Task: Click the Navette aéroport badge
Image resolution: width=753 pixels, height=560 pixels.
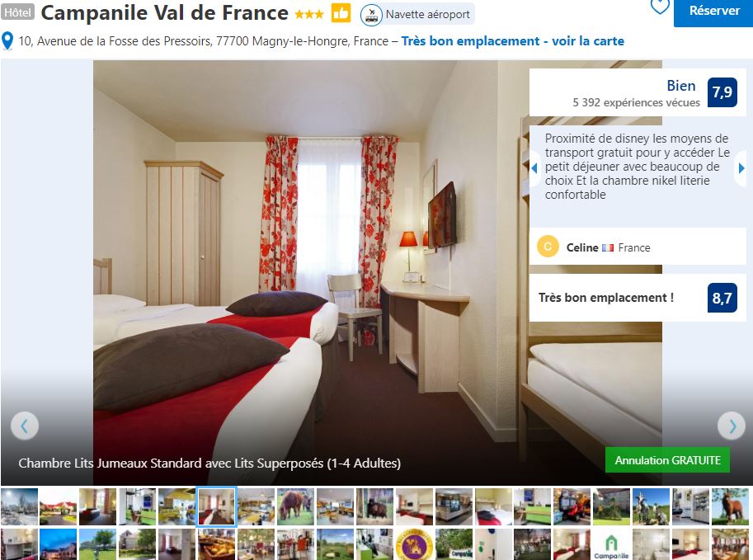Action: (x=417, y=14)
